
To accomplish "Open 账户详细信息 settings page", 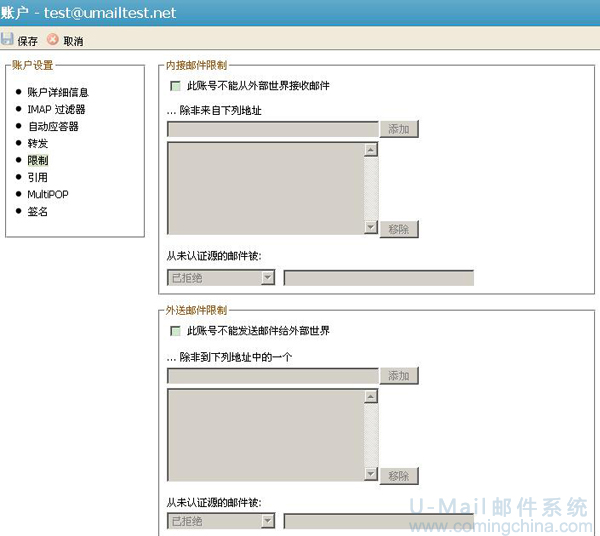I will (58, 92).
